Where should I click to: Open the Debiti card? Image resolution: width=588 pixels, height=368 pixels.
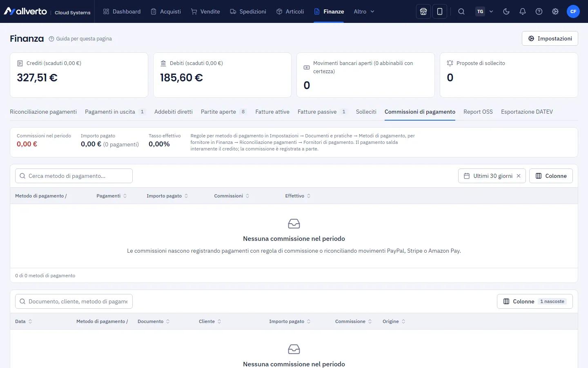(222, 75)
